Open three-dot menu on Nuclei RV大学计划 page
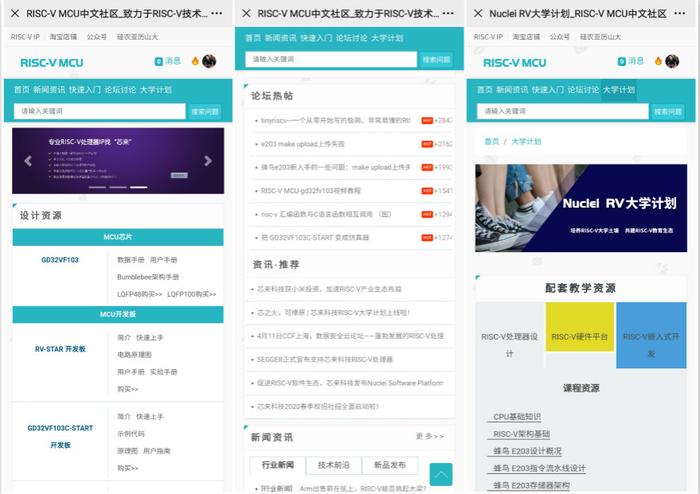 (680, 13)
